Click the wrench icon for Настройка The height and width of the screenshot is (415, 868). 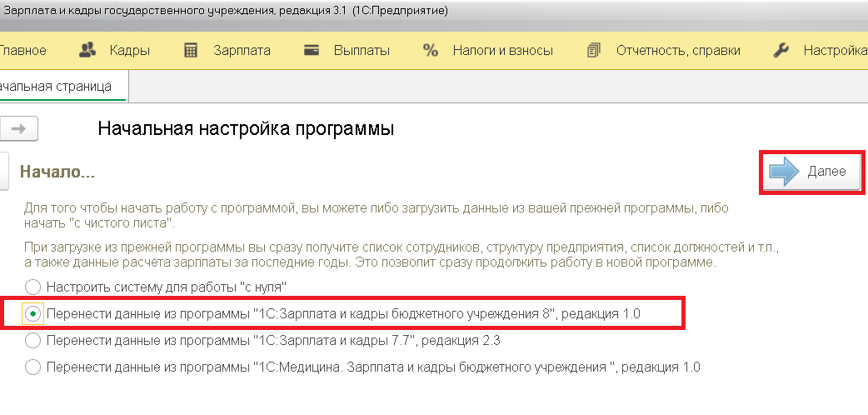point(780,51)
